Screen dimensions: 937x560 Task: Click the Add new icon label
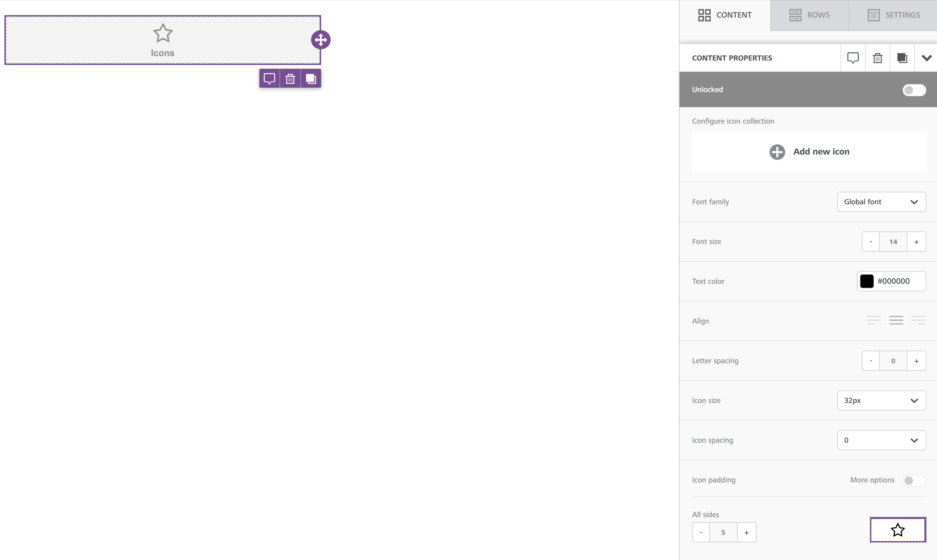pyautogui.click(x=821, y=152)
